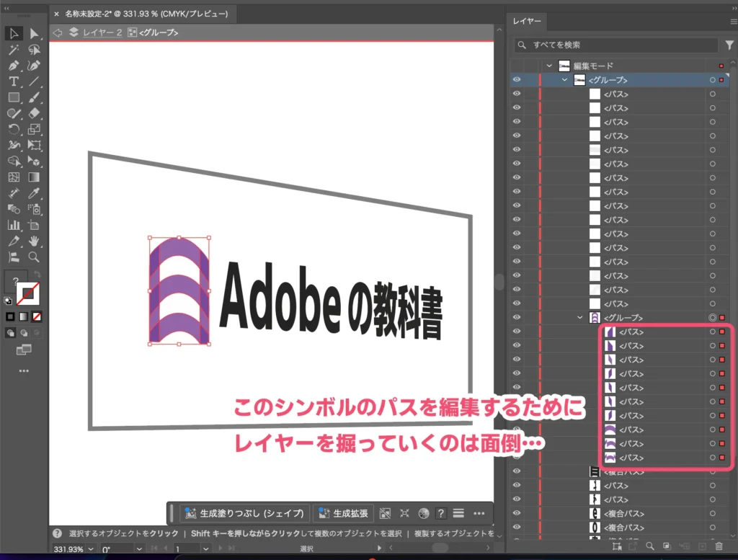Image resolution: width=738 pixels, height=560 pixels.
Task: Hide the 編集モード layer
Action: [x=517, y=65]
